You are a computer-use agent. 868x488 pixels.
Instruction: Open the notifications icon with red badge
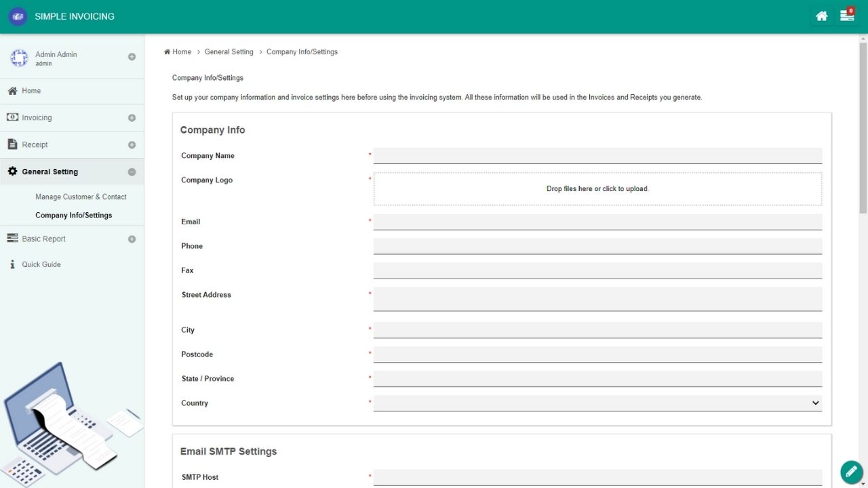point(846,16)
